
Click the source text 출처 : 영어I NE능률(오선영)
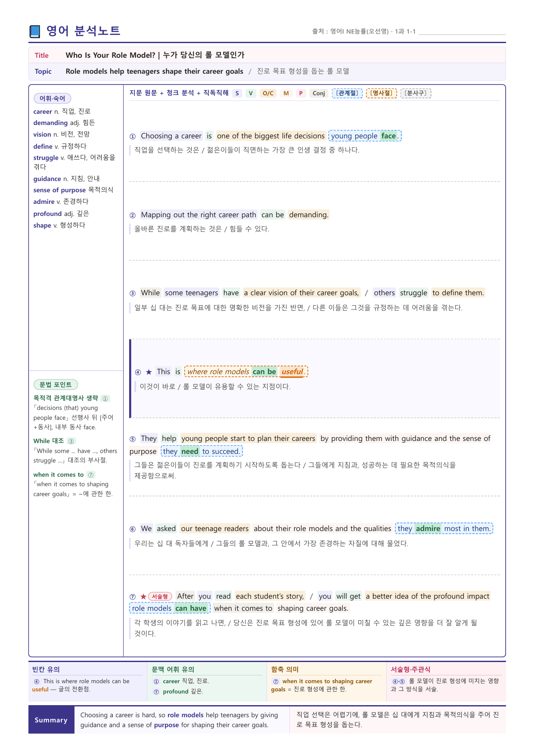pyautogui.click(x=363, y=31)
